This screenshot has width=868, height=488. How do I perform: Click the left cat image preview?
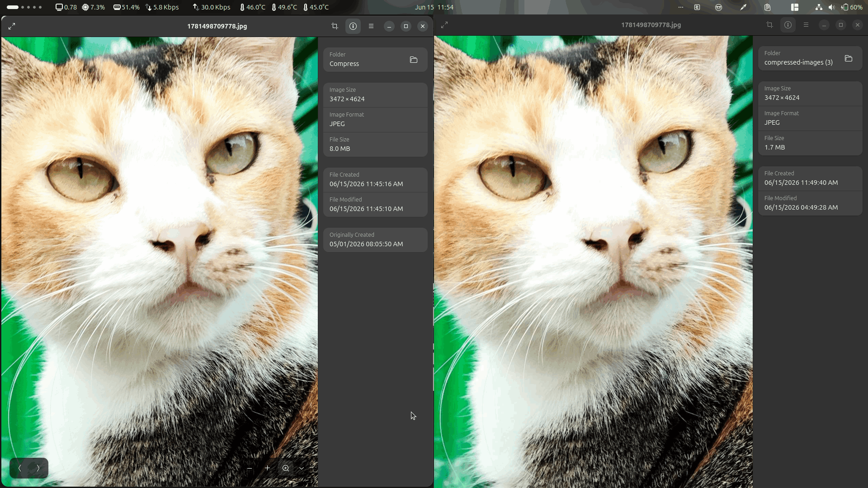160,262
